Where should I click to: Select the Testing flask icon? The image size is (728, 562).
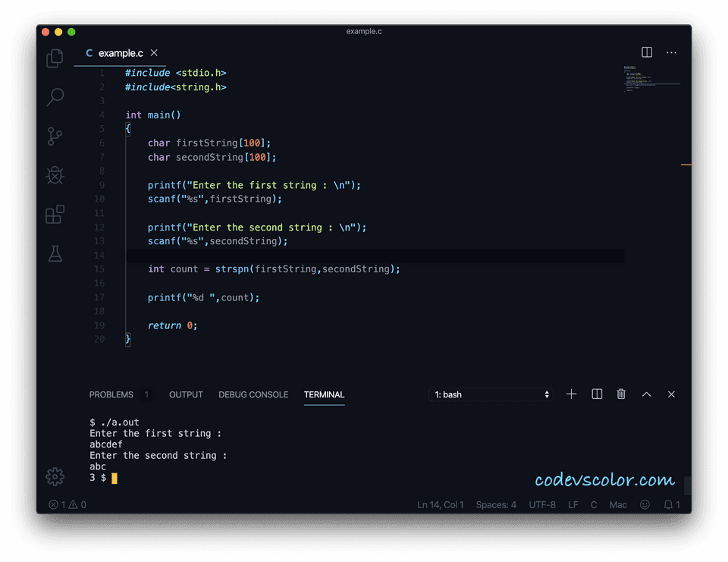click(x=54, y=253)
